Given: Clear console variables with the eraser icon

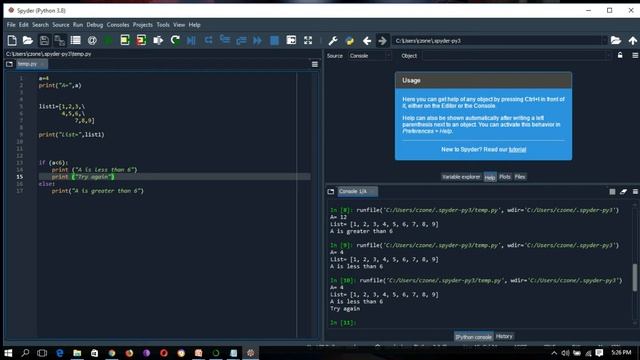Looking at the screenshot, I should tap(623, 191).
